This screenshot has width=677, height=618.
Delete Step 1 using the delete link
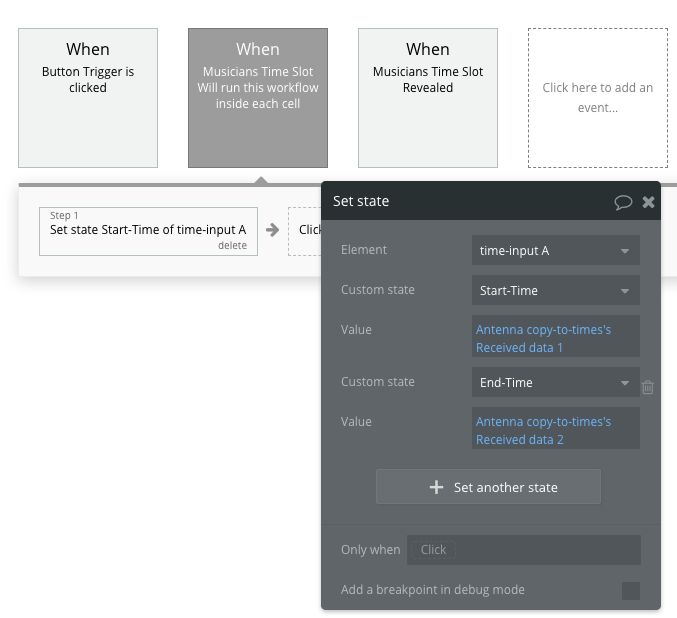232,245
